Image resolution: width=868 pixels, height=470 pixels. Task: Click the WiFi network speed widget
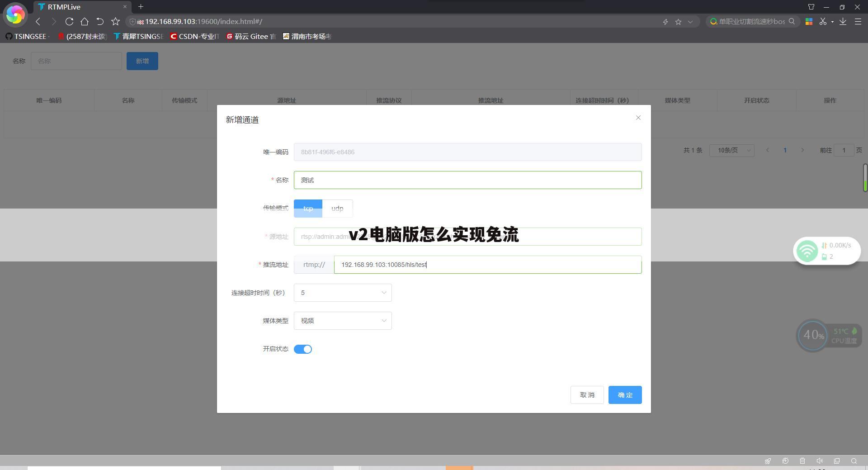coord(826,251)
